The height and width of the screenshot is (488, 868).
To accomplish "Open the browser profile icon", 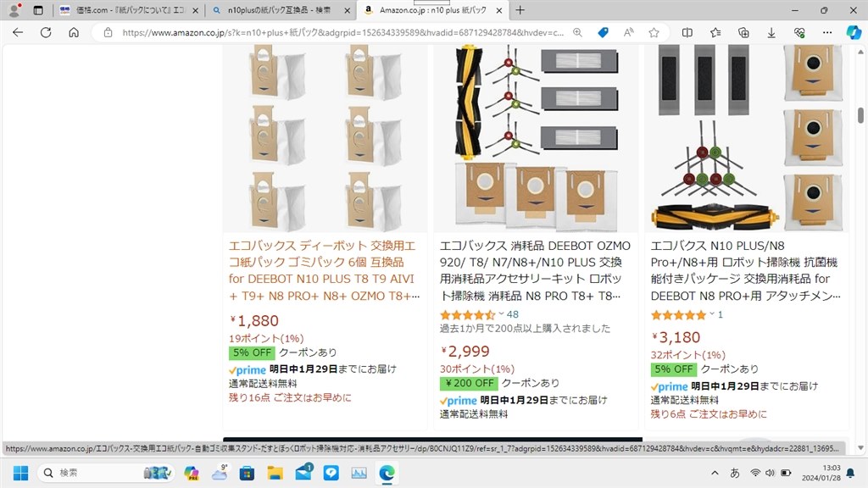I will tap(14, 10).
